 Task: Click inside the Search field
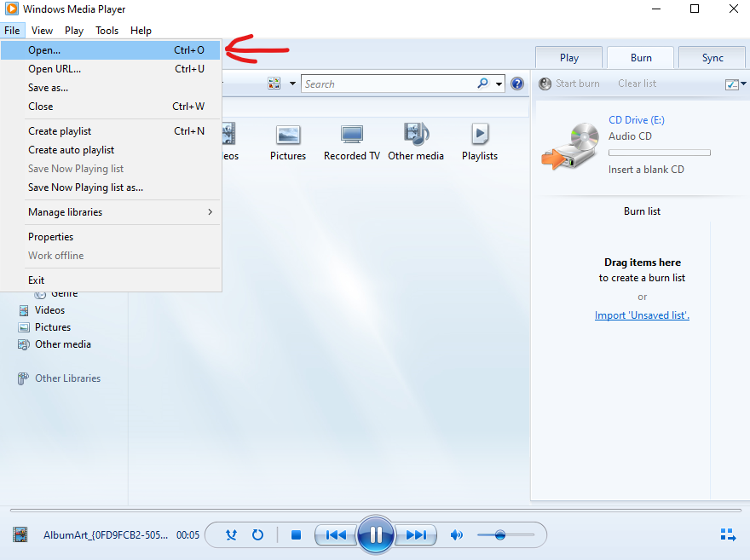(x=389, y=84)
